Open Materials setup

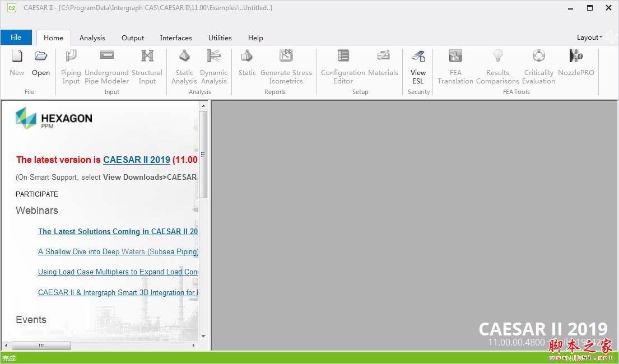click(x=383, y=62)
